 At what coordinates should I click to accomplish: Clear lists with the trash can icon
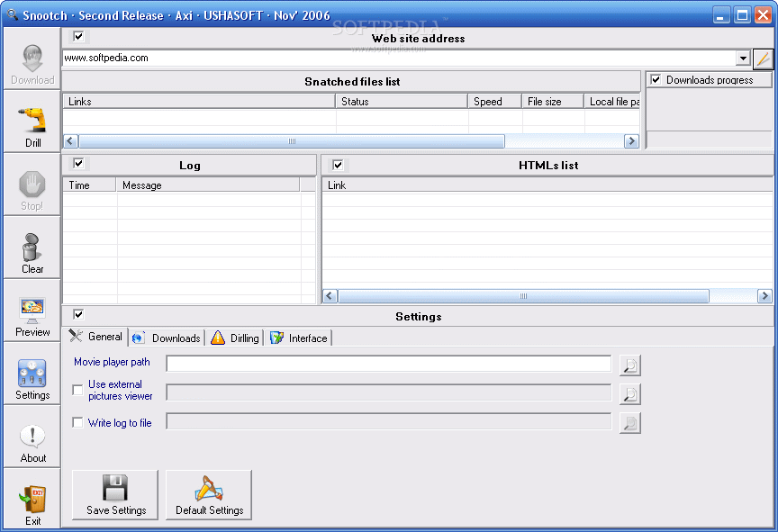pyautogui.click(x=32, y=248)
